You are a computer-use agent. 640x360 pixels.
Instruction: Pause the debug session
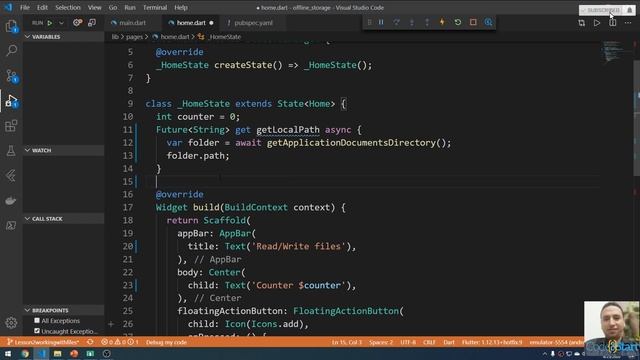pos(381,22)
